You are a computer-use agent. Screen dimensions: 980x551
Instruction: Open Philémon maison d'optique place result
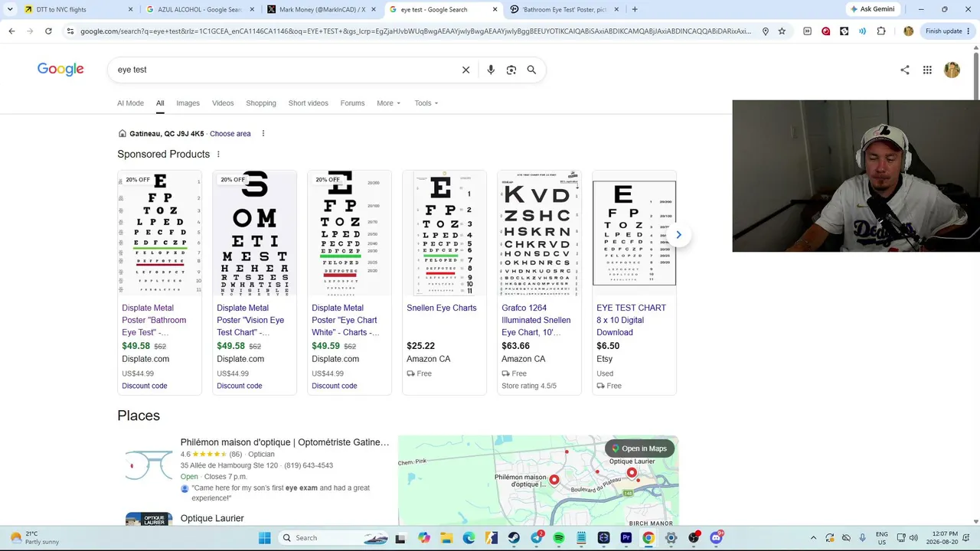point(285,442)
